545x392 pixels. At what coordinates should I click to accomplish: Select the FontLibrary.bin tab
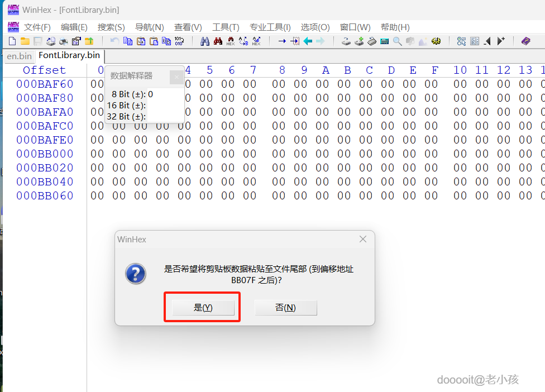coord(69,56)
